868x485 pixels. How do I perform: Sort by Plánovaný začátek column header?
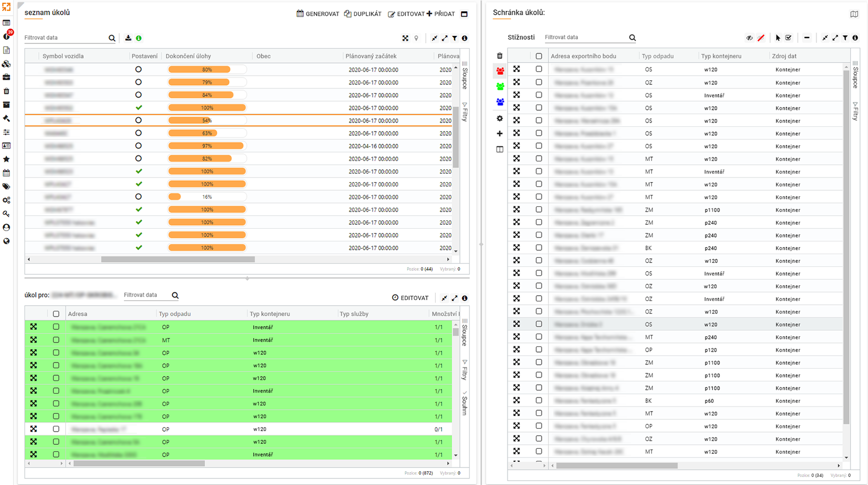pos(371,56)
